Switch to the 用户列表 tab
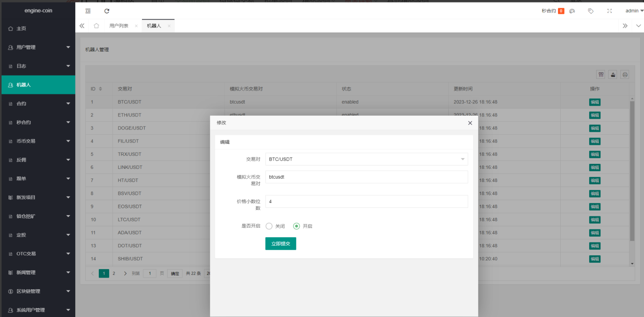644x317 pixels. point(119,26)
